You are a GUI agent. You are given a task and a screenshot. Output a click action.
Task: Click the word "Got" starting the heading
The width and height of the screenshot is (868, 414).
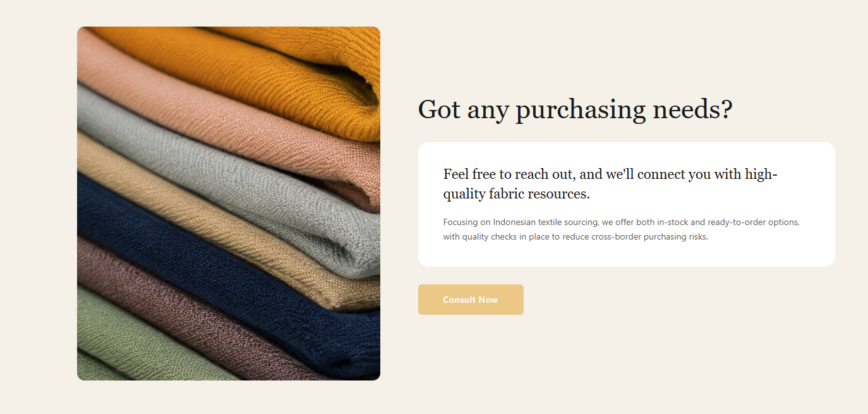point(439,109)
